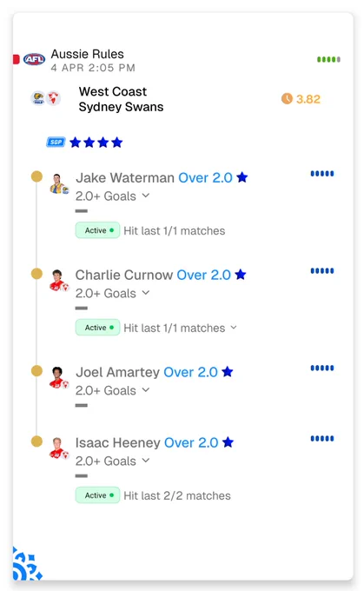Screen dimensions: 364x591
Task: Click the orange clock odds icon
Action: click(x=287, y=99)
